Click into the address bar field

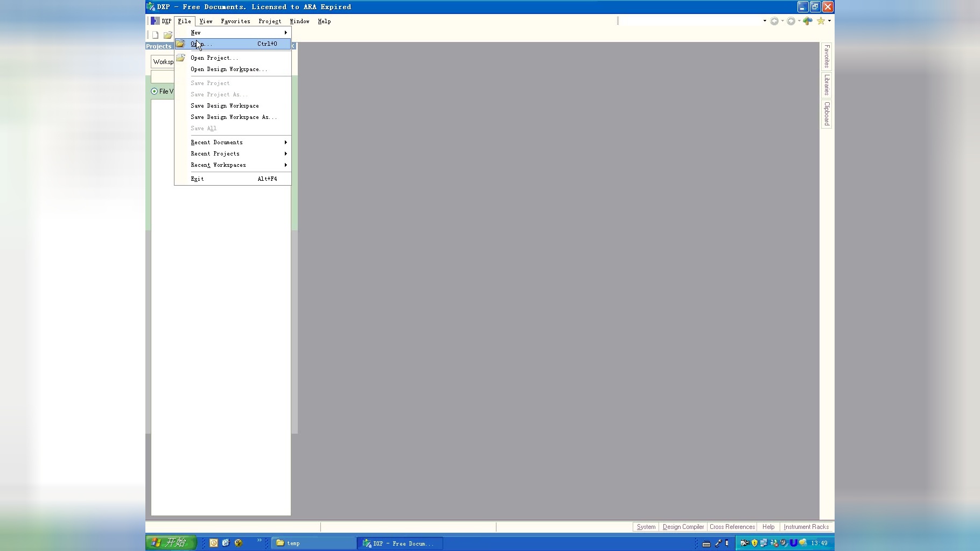(x=690, y=21)
